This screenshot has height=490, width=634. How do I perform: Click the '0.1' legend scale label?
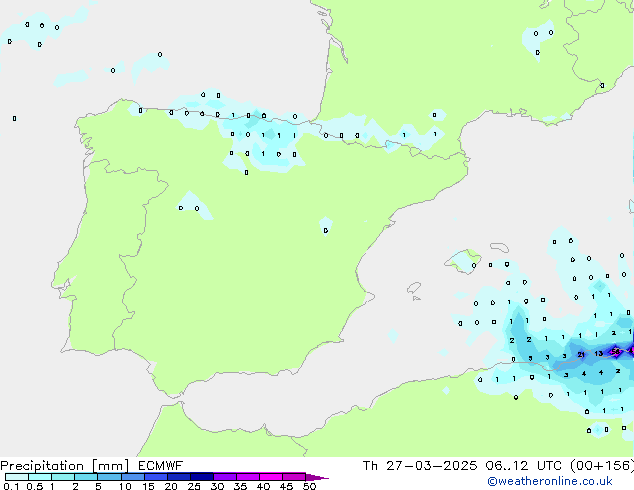11,486
